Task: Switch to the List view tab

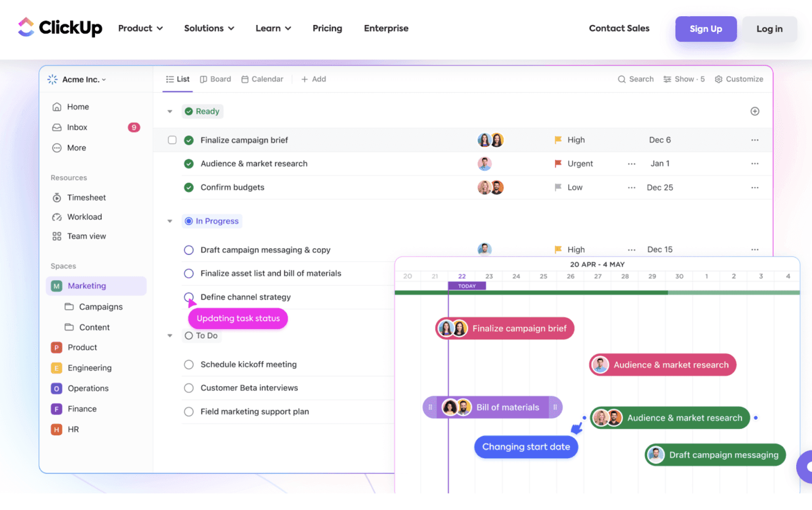Action: click(178, 79)
